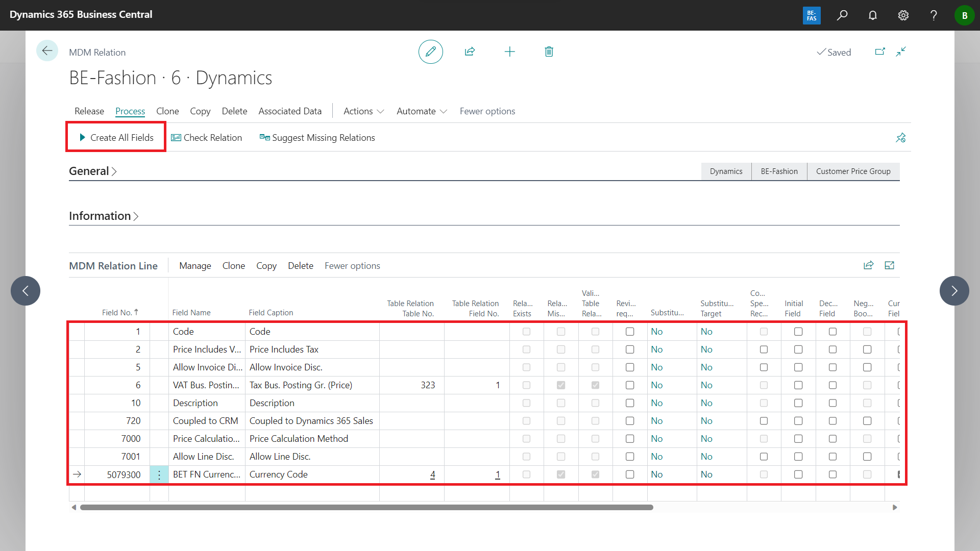Open the share icon in header
Screen dimensions: 980x551
[x=470, y=52]
